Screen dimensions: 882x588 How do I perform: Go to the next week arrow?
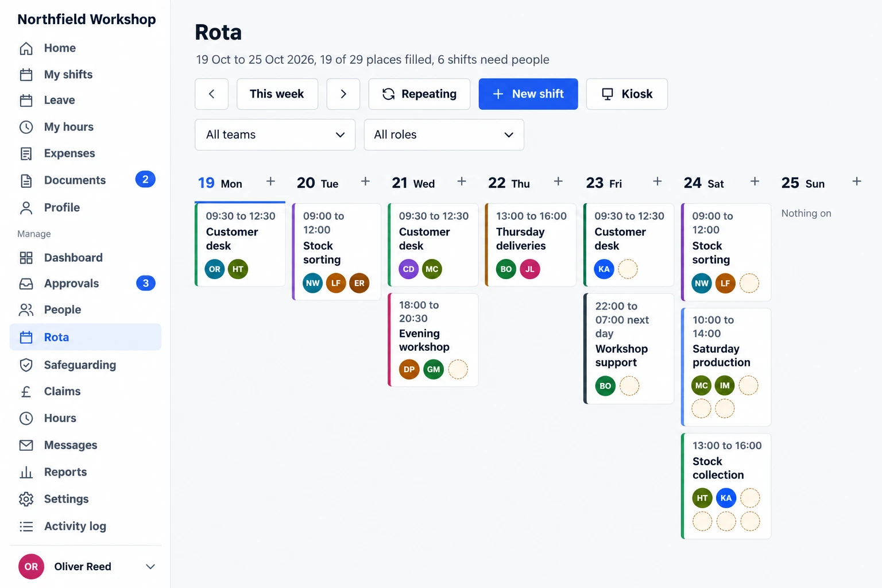(x=343, y=94)
